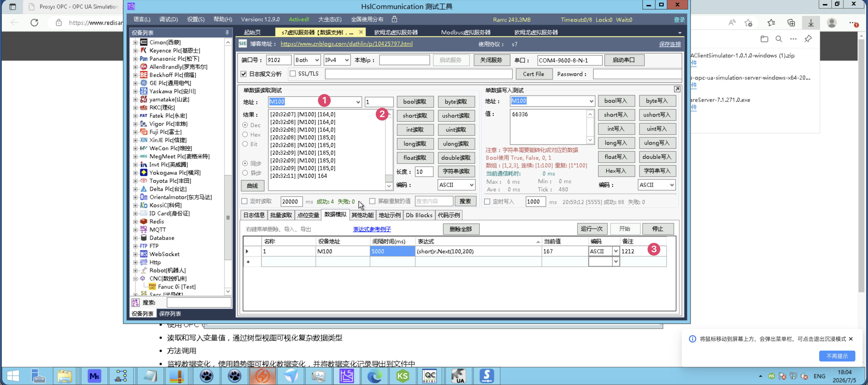Image resolution: width=868 pixels, height=385 pixels.
Task: Toggle the 日志报文分析 checkbox
Action: tap(244, 74)
